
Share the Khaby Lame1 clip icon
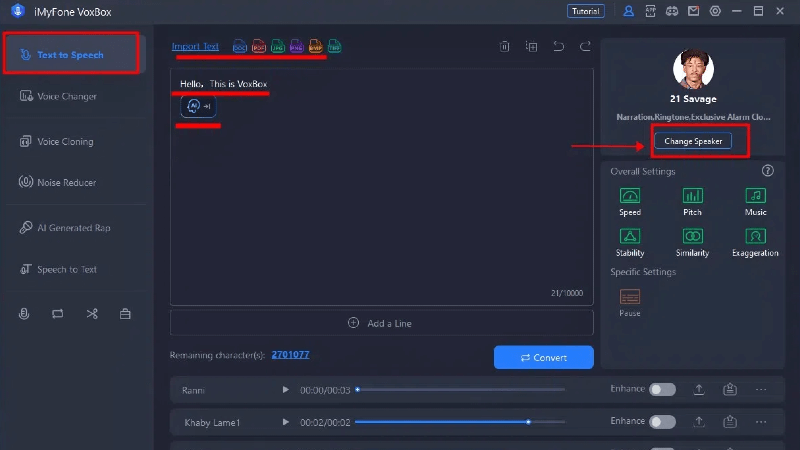click(730, 421)
